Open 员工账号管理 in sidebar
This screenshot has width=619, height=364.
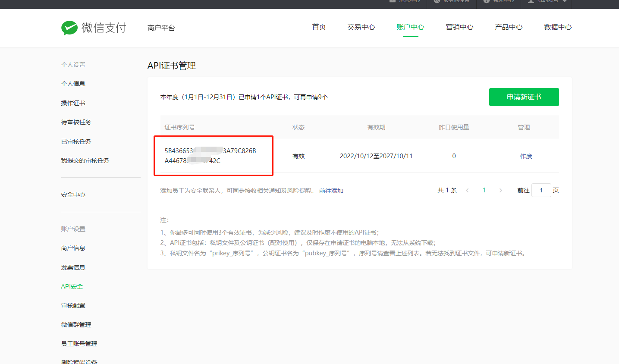79,344
